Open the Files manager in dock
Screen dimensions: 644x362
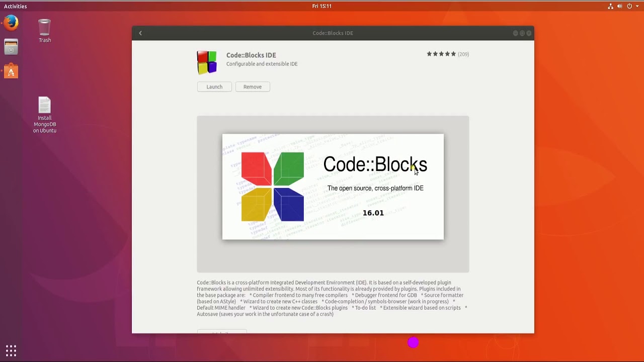pos(11,47)
